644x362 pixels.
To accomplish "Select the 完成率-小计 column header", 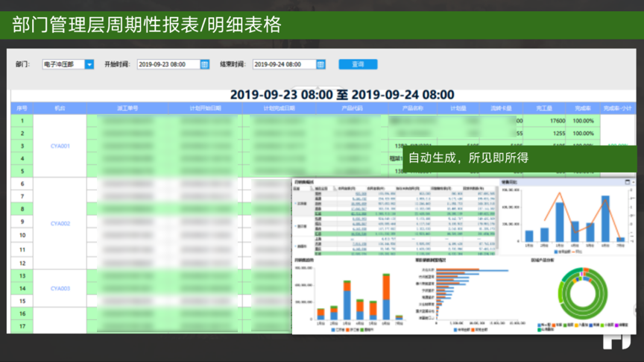I will pyautogui.click(x=617, y=108).
